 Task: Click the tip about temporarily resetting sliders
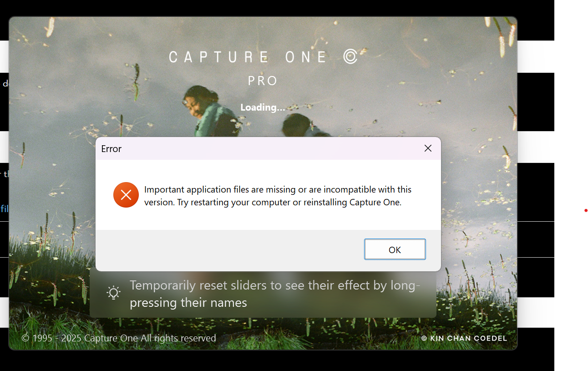pyautogui.click(x=275, y=294)
